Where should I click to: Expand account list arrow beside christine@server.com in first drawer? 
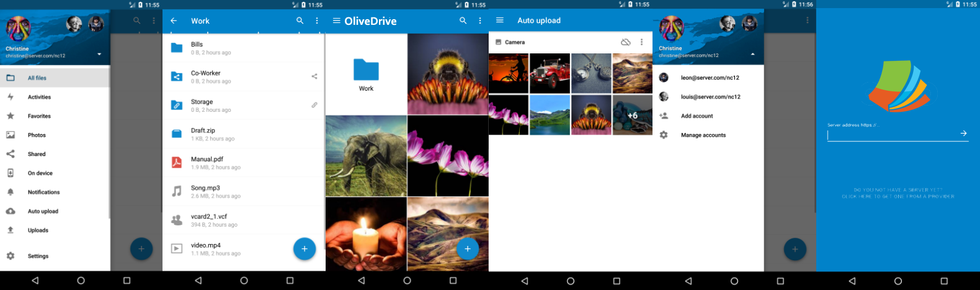[x=99, y=55]
